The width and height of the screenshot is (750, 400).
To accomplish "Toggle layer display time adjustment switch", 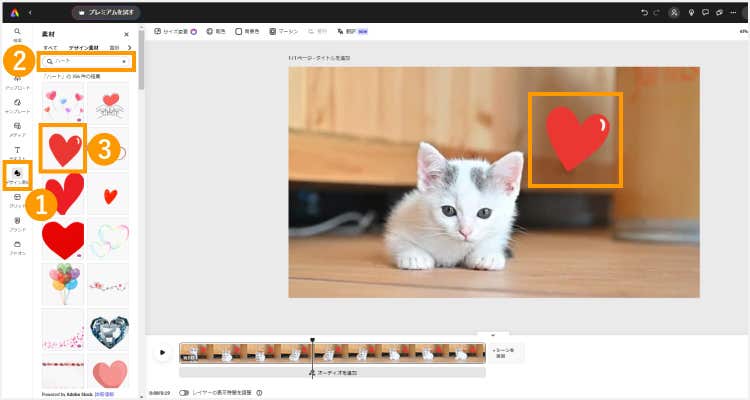I will tap(184, 392).
